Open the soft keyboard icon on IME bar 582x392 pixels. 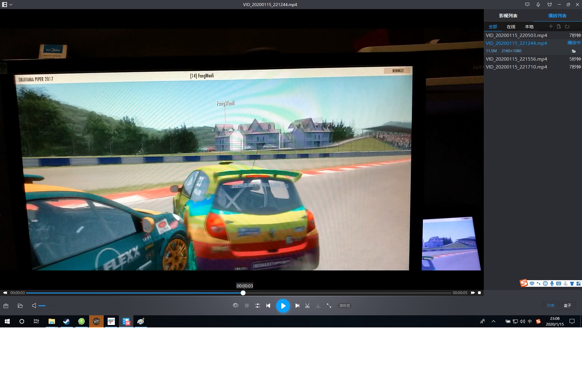pos(559,283)
